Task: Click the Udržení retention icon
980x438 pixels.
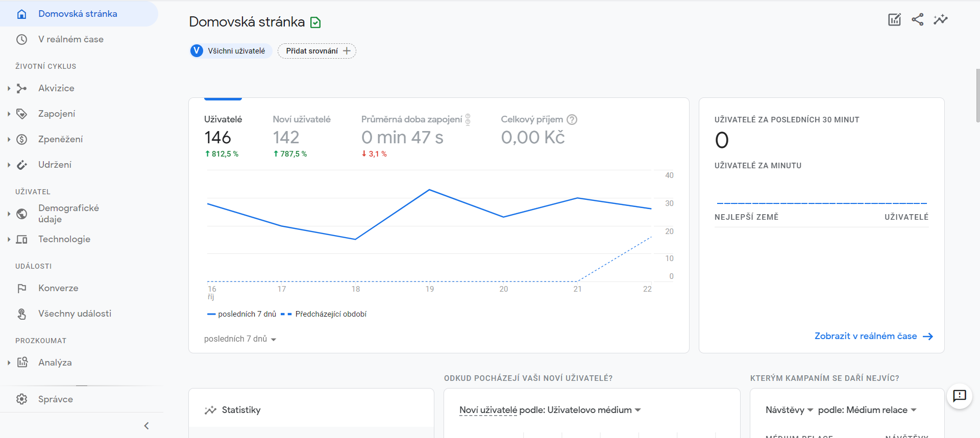Action: click(21, 165)
